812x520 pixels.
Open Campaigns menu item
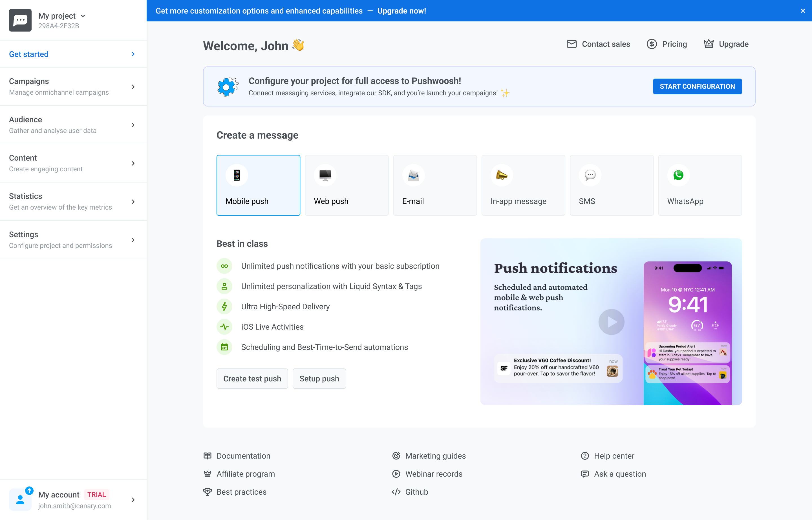[x=73, y=87]
